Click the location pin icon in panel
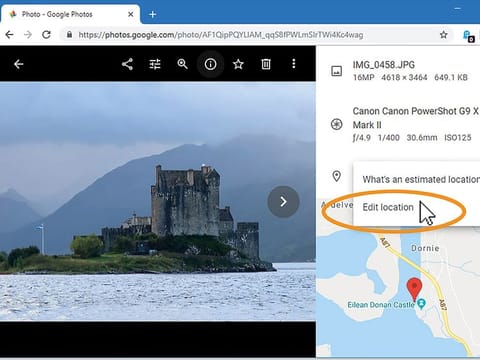 [x=337, y=176]
